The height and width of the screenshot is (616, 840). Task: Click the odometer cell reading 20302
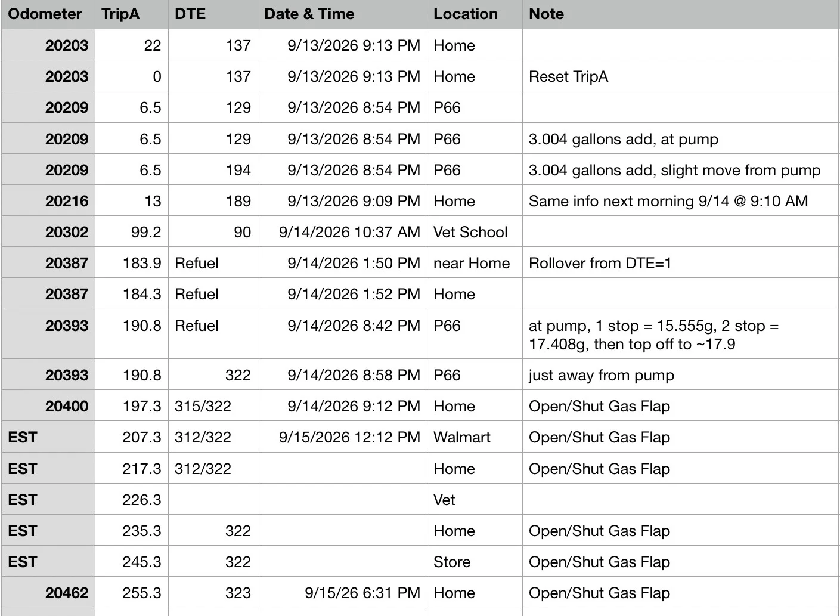[48, 231]
